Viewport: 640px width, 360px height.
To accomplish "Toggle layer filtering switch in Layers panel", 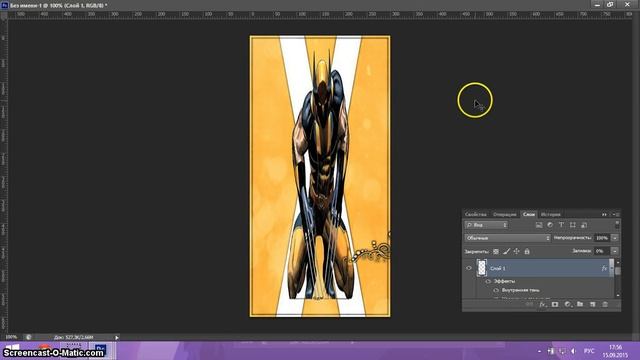I will click(617, 224).
